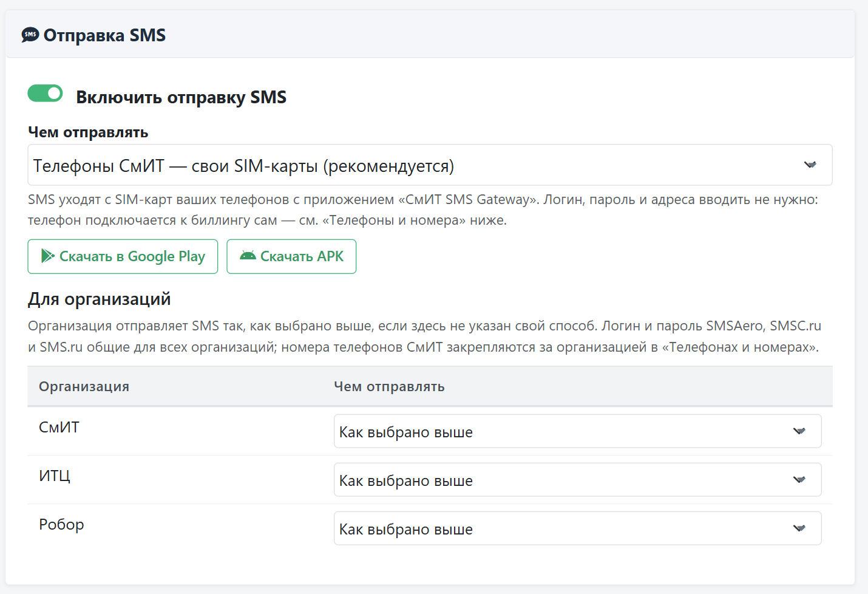Viewport: 868px width, 594px height.
Task: Click the 'Чем отправлять' label above main dropdown
Action: [x=88, y=132]
